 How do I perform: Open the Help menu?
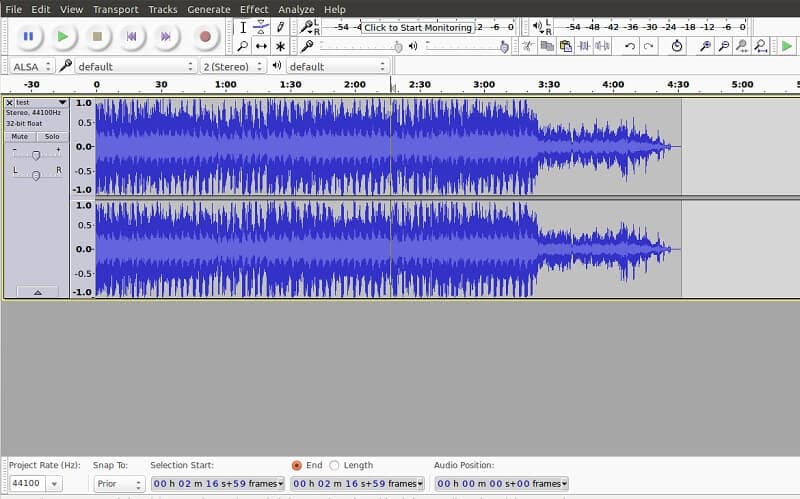[335, 9]
